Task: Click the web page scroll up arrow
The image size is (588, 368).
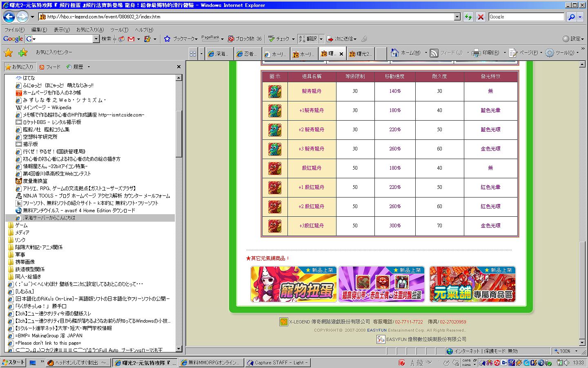Action: [x=582, y=64]
